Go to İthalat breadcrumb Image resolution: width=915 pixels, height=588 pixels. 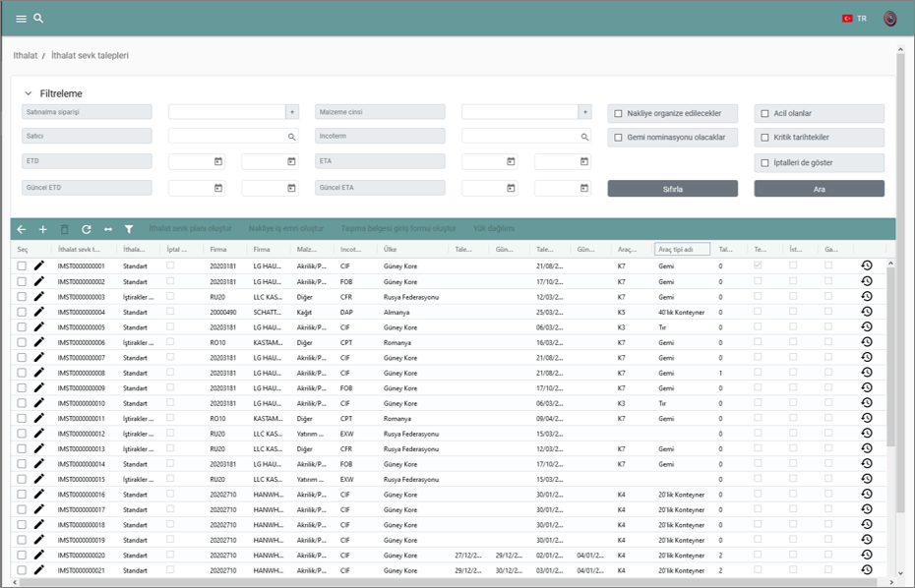[x=26, y=56]
